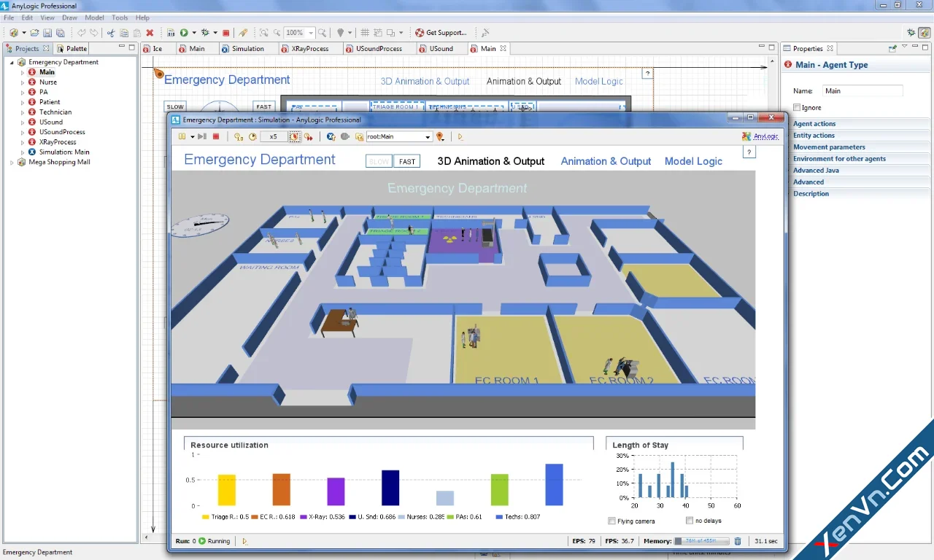The height and width of the screenshot is (560, 934).
Task: Pause the simulation in the Simulation window
Action: 182,136
